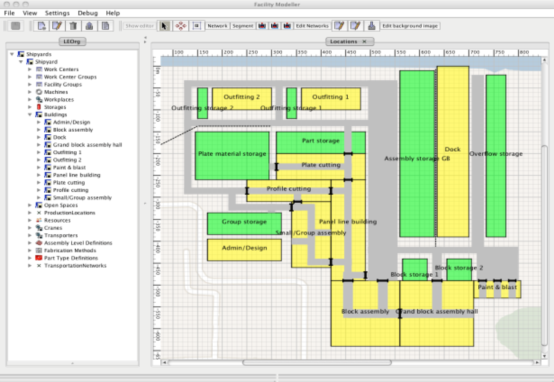Toggle the Show editor button

140,26
